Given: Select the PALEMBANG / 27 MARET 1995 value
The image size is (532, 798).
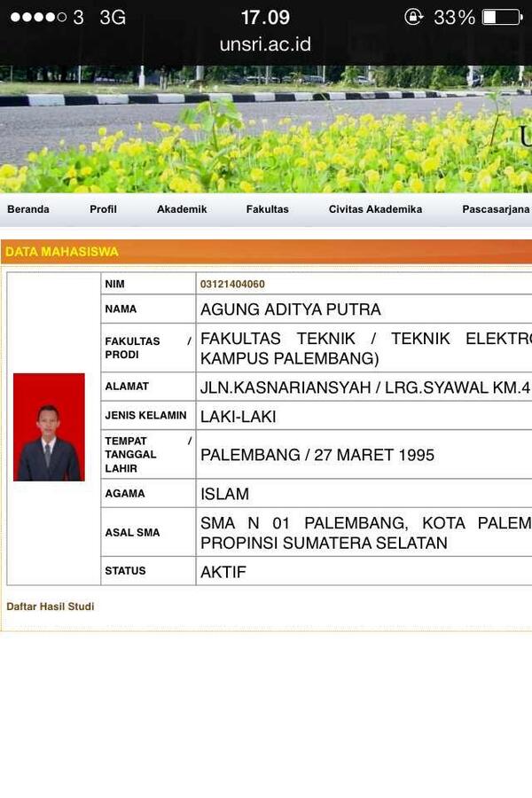Looking at the screenshot, I should point(317,455).
